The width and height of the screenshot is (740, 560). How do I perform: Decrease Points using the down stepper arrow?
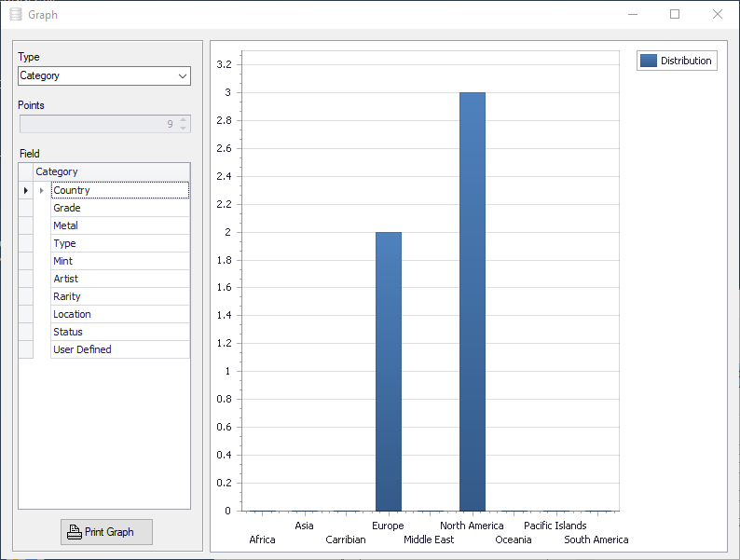click(183, 128)
